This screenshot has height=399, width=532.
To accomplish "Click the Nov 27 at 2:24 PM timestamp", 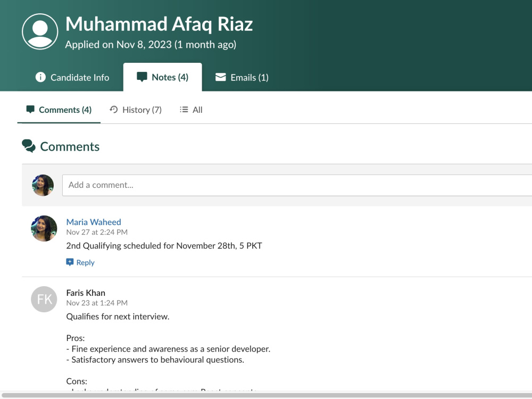I will (x=97, y=232).
